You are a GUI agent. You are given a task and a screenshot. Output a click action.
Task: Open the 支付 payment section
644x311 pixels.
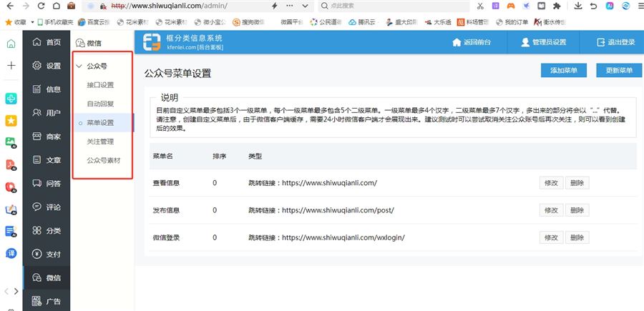(x=37, y=254)
